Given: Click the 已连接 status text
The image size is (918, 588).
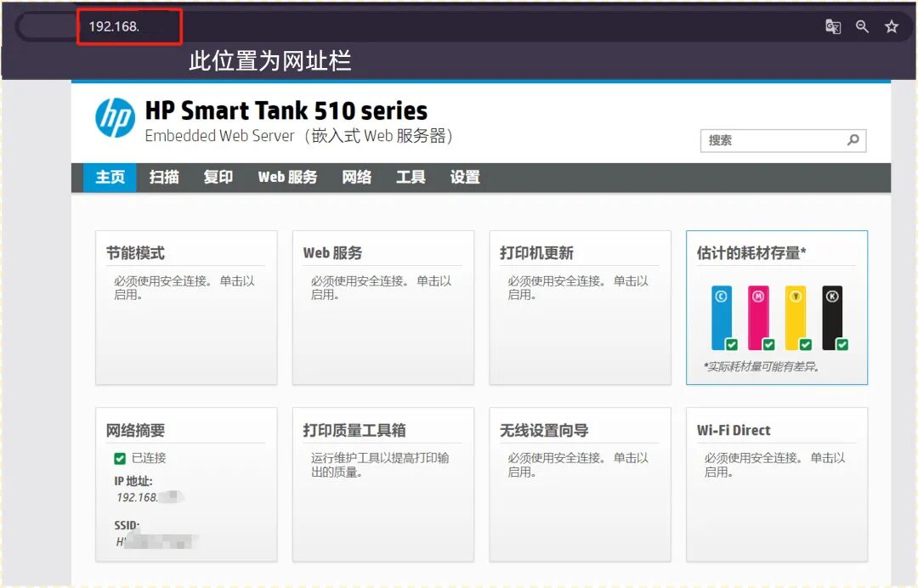Looking at the screenshot, I should coord(149,458).
